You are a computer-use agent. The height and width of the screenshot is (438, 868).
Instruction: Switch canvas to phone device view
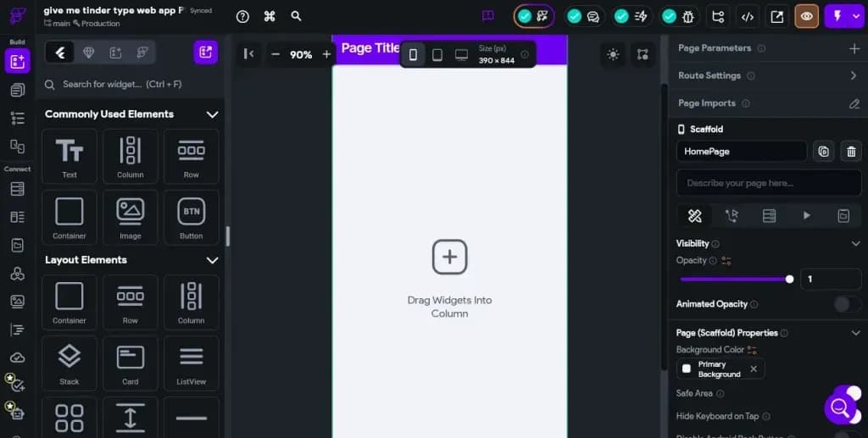pos(413,54)
